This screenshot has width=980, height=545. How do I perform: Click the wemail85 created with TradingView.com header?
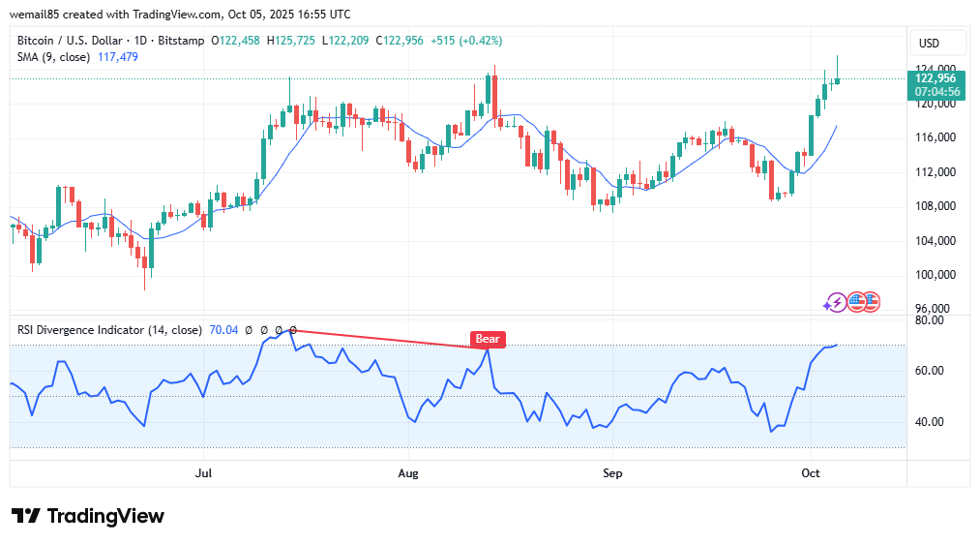(180, 15)
